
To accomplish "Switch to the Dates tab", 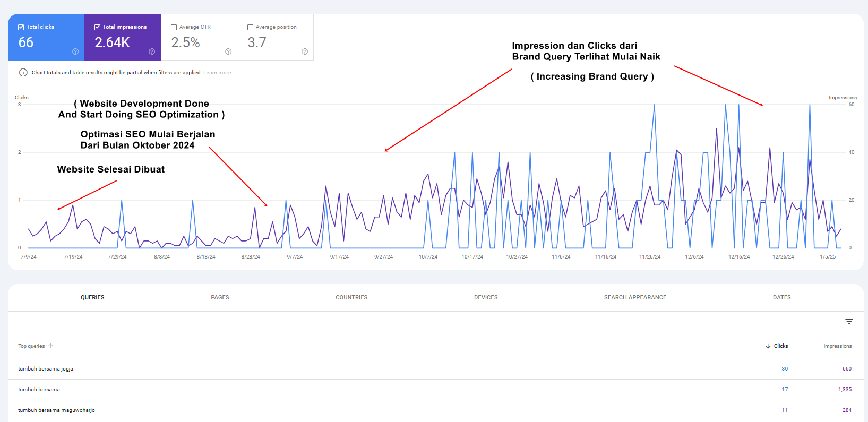I will [781, 297].
